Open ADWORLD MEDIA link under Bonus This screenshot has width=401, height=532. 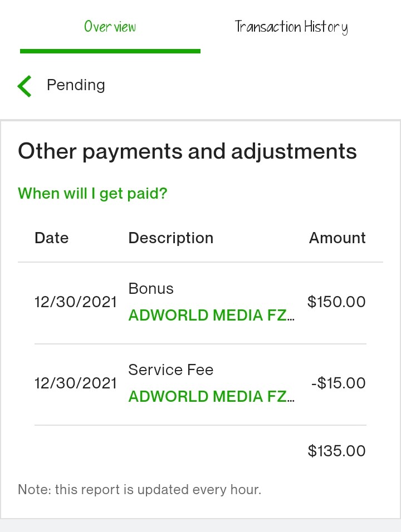211,315
